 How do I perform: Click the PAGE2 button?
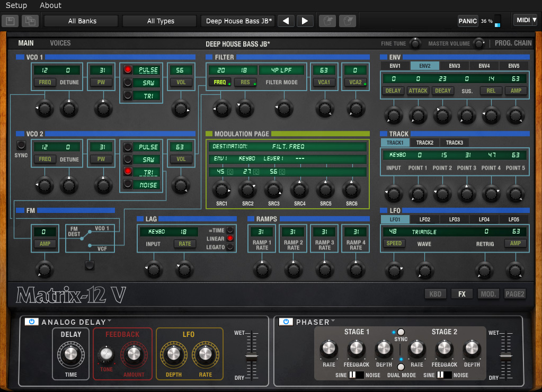click(x=514, y=294)
